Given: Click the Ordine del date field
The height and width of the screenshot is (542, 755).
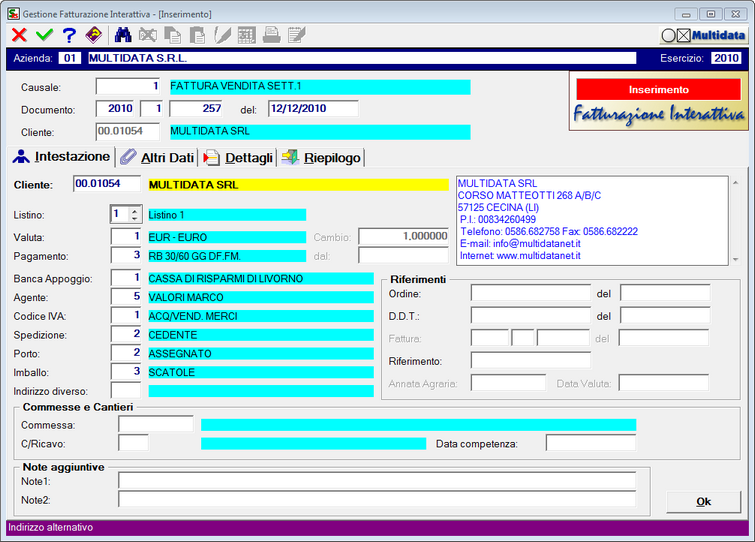Looking at the screenshot, I should pyautogui.click(x=665, y=293).
